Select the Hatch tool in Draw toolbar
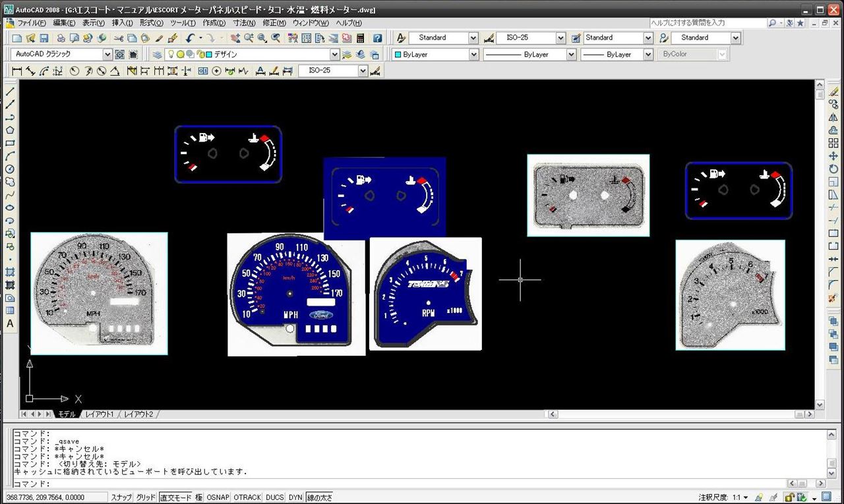844x504 pixels. 10,272
